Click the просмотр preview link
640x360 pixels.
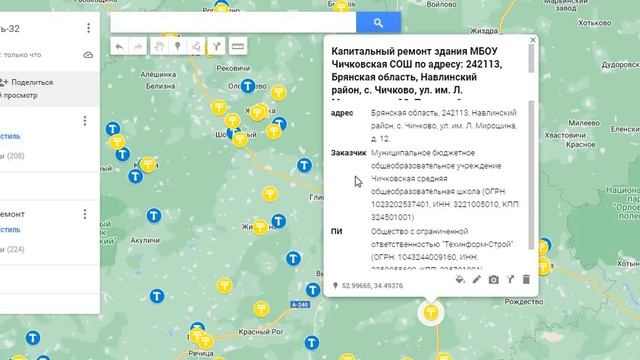(x=19, y=96)
